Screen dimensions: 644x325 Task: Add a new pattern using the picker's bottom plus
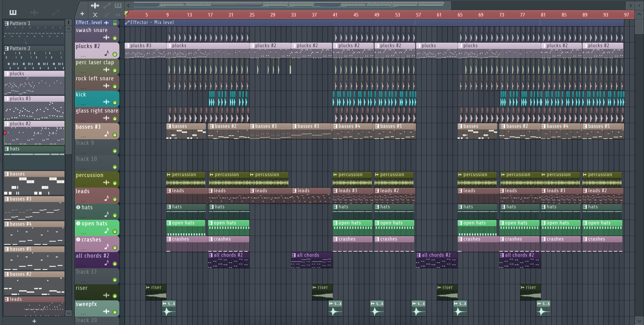[x=35, y=321]
